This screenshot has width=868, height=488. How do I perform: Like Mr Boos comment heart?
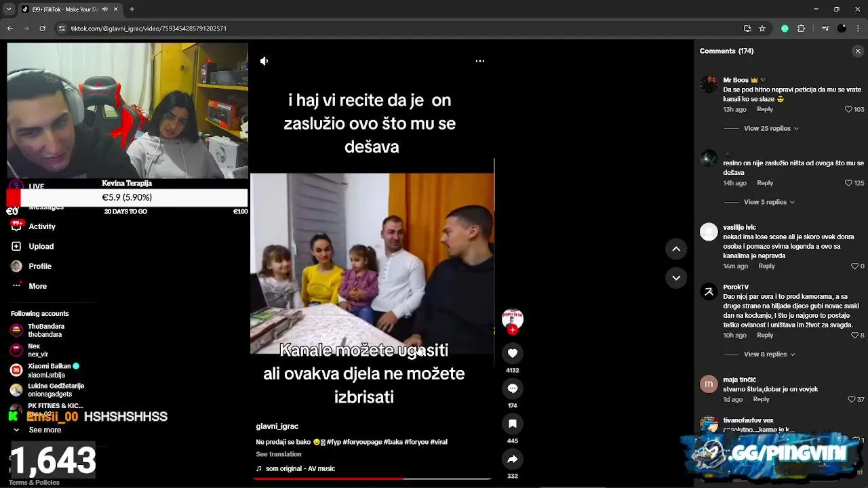pos(848,109)
